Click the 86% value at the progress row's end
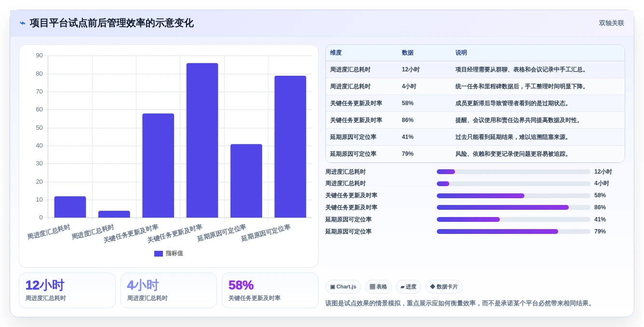The width and height of the screenshot is (644, 327). tap(600, 208)
